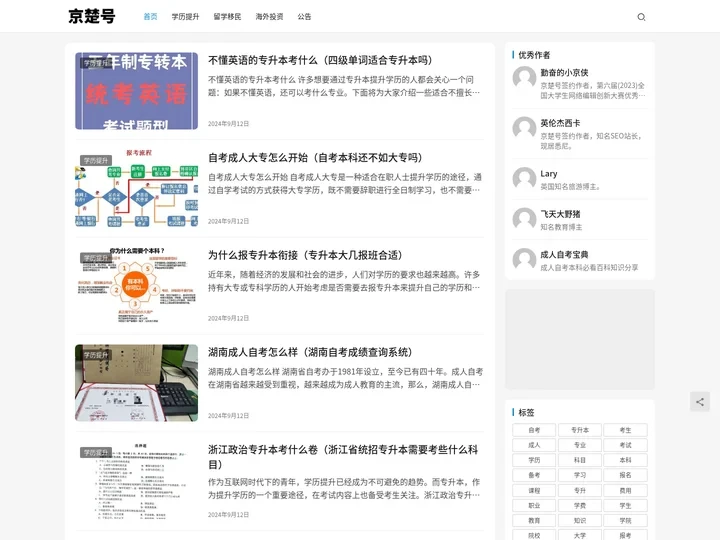Screen dimensions: 720x540
Task: Select the 专升 tag
Action: 579,490
